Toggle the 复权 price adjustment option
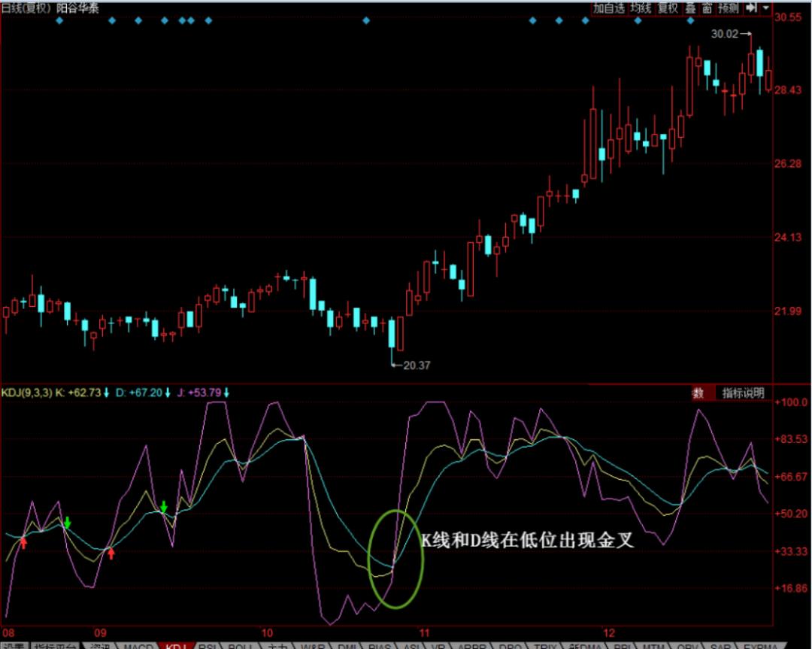Viewport: 812px width, 649px height. pos(668,8)
